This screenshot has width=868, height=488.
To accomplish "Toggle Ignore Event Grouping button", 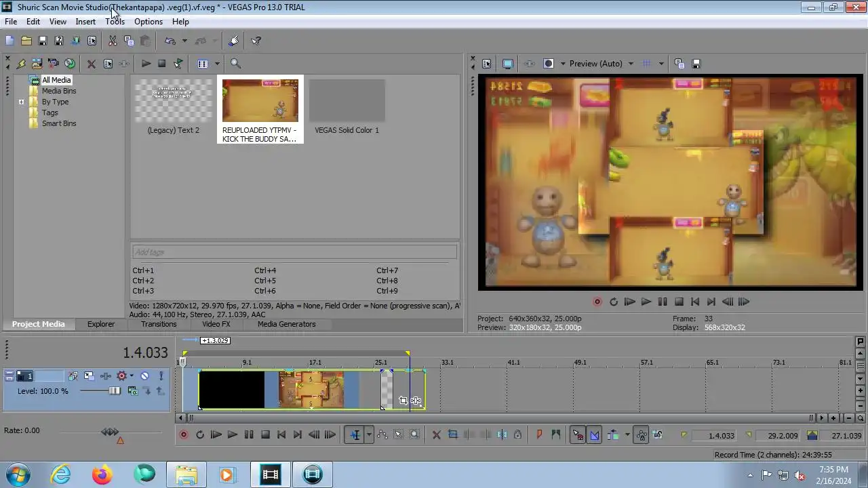I will point(658,435).
